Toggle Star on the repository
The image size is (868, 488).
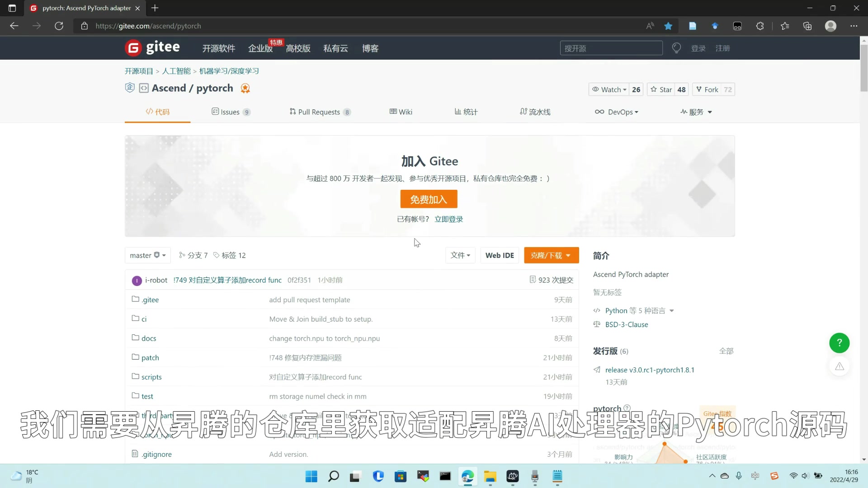(x=661, y=89)
